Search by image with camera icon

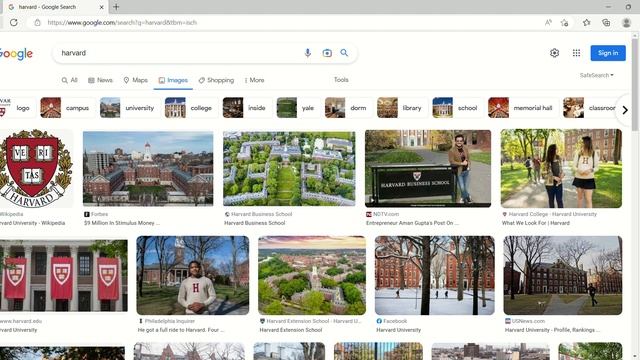click(327, 53)
